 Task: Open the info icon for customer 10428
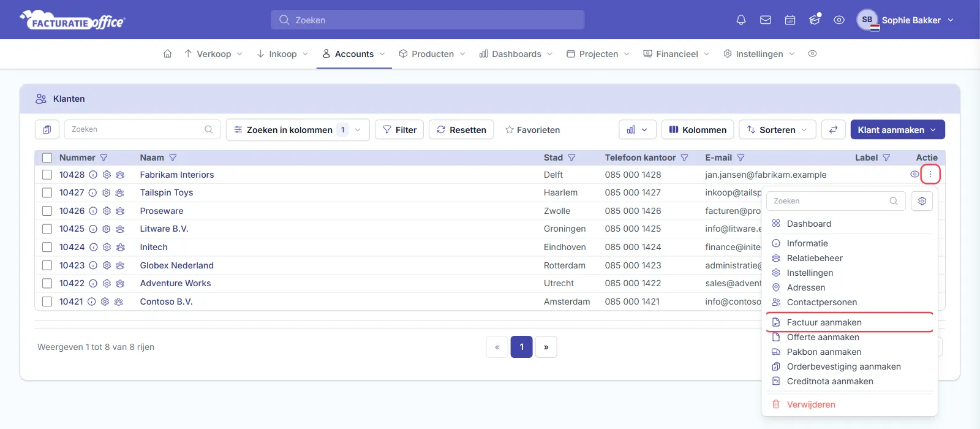click(x=93, y=175)
